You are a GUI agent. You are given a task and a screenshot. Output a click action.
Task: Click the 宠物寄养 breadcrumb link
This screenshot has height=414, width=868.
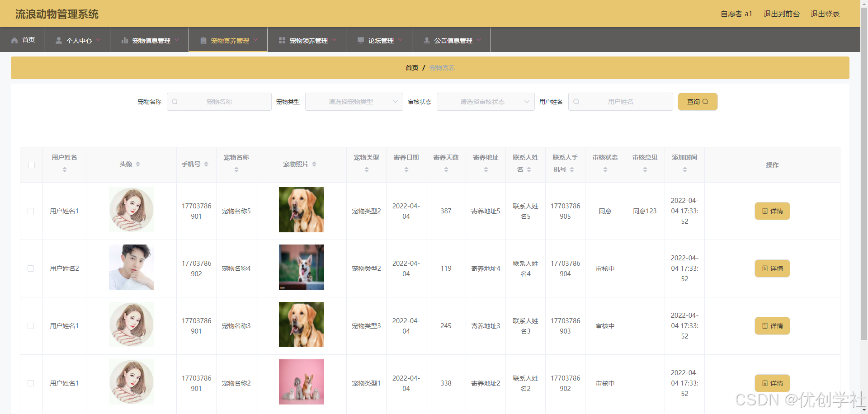point(442,68)
